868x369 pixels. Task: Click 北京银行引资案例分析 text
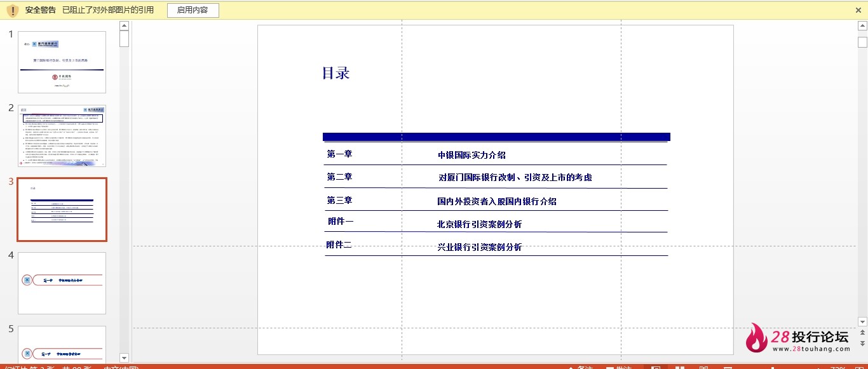480,224
